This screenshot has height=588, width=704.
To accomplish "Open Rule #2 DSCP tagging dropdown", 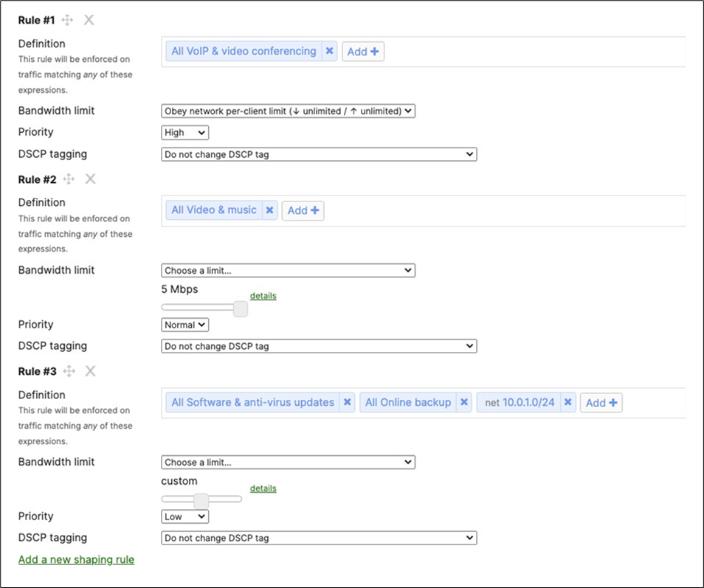I will (x=319, y=346).
